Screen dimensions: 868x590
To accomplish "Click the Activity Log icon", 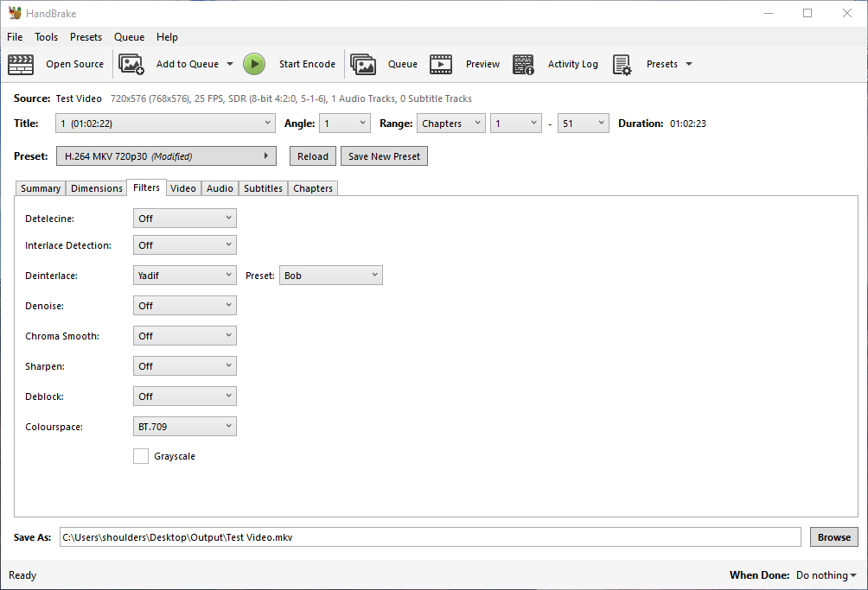I will [x=523, y=64].
